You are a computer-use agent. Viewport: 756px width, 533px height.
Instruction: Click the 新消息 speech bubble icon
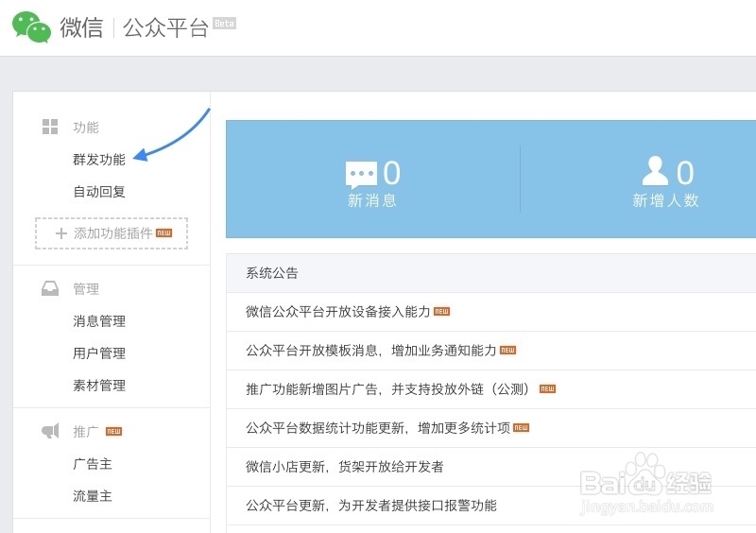[x=361, y=175]
